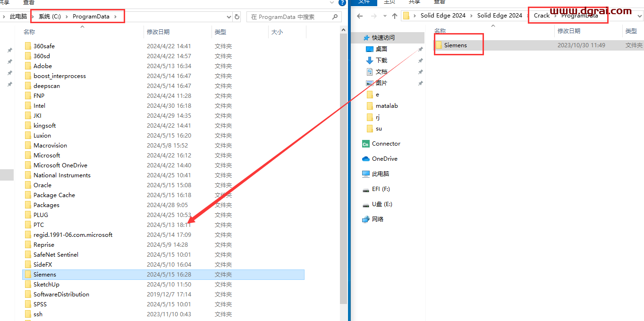Expand breadcrumb chevron after Crack
The image size is (644, 321).
coord(555,16)
